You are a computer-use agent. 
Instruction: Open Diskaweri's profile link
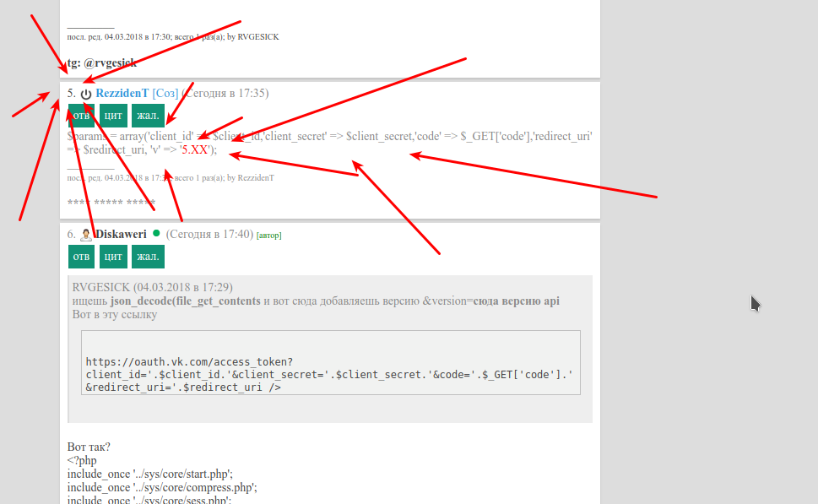121,234
